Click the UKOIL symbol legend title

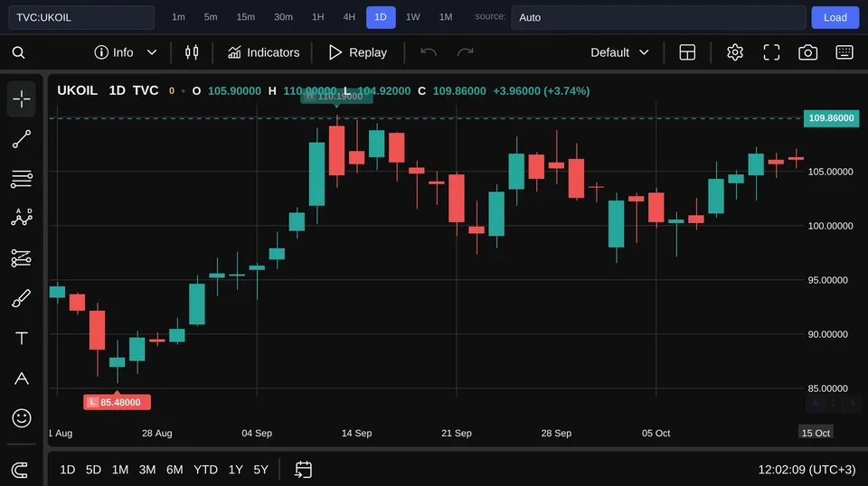(x=77, y=90)
